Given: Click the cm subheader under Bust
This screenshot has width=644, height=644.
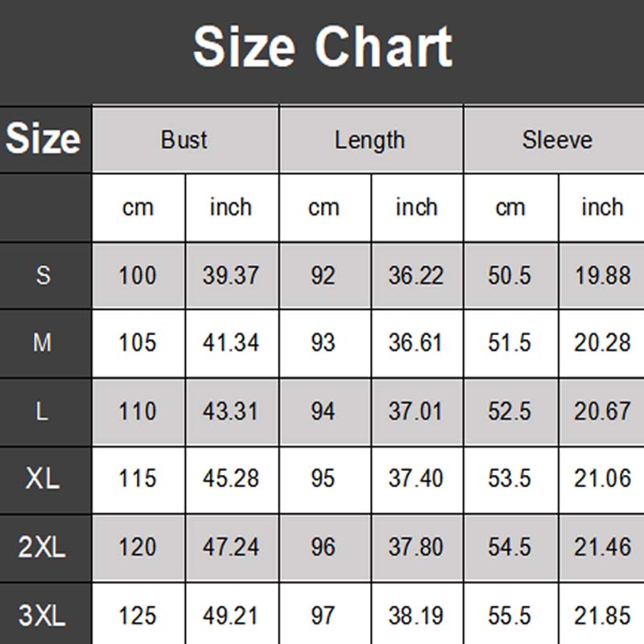Looking at the screenshot, I should click(x=138, y=207).
